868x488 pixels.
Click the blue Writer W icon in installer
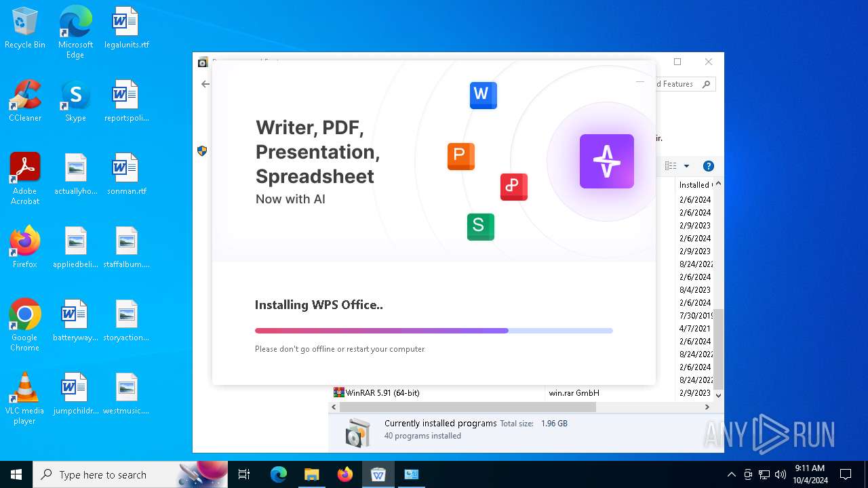point(483,95)
